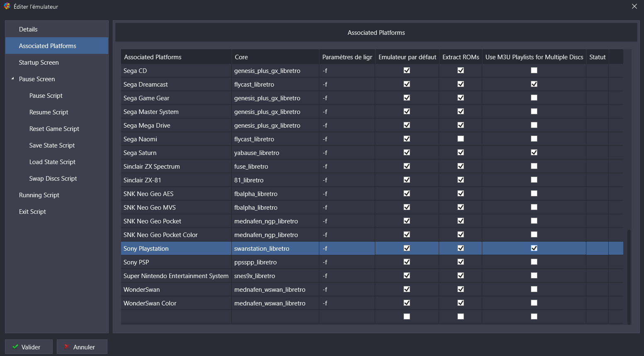Click the green checkmark icon on Valider
644x356 pixels.
(x=15, y=347)
